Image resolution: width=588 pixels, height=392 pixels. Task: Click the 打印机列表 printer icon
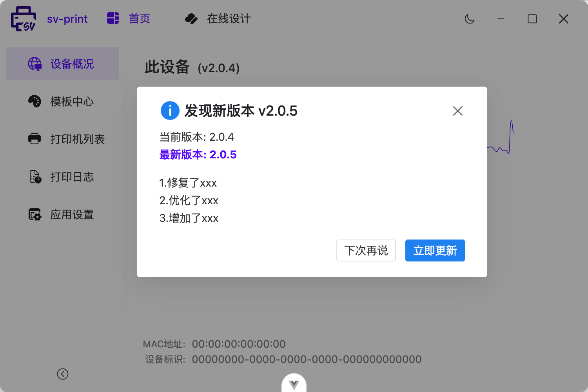tap(34, 139)
